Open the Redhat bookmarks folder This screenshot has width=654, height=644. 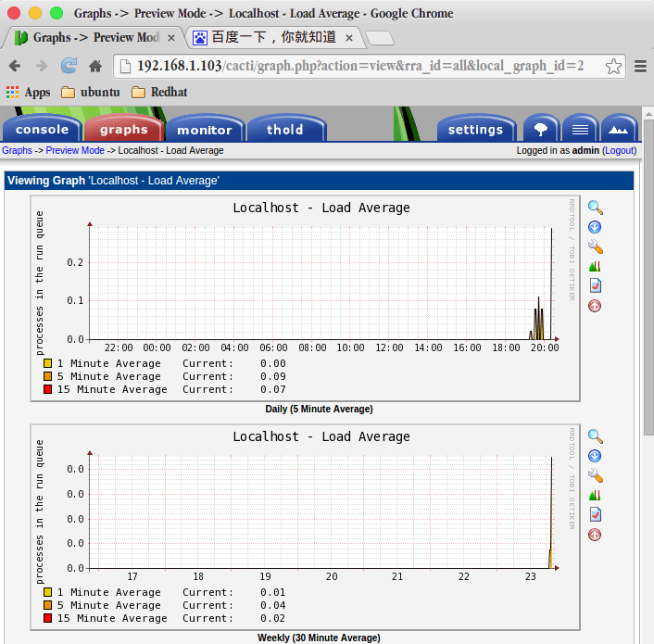coord(159,92)
